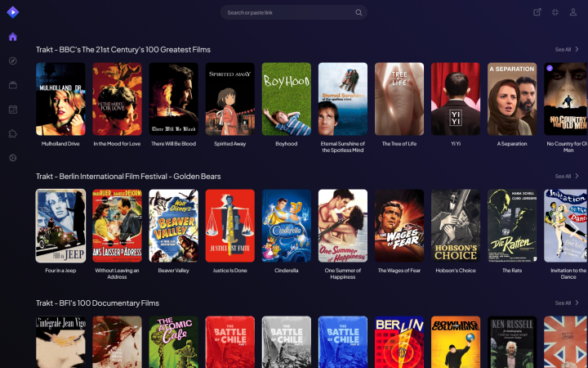Open Addons via the puzzle-piece icon
588x368 pixels.
point(12,133)
